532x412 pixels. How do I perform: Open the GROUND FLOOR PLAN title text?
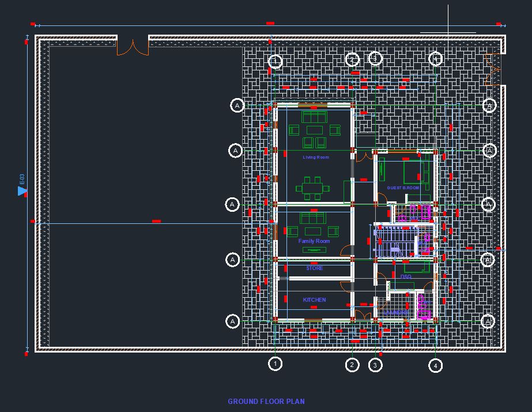pyautogui.click(x=267, y=400)
